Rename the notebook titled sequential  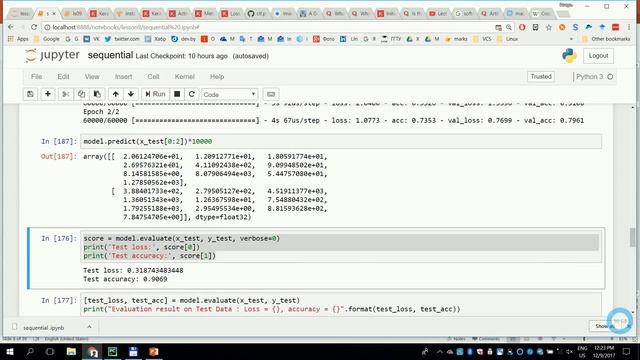[110, 55]
